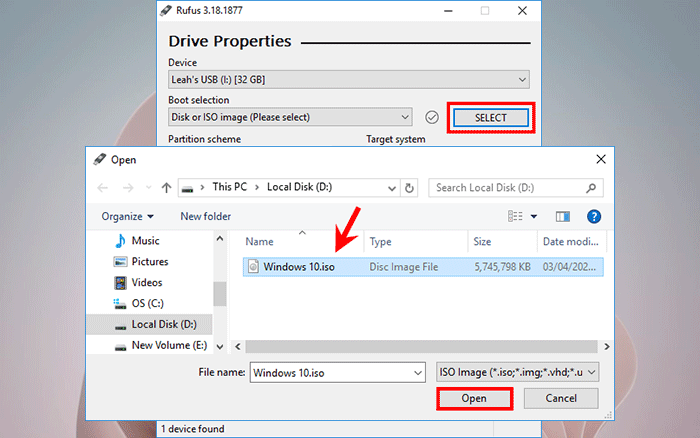Select Pictures in the navigation pane
Screen dimensions: 700x438
click(x=150, y=262)
